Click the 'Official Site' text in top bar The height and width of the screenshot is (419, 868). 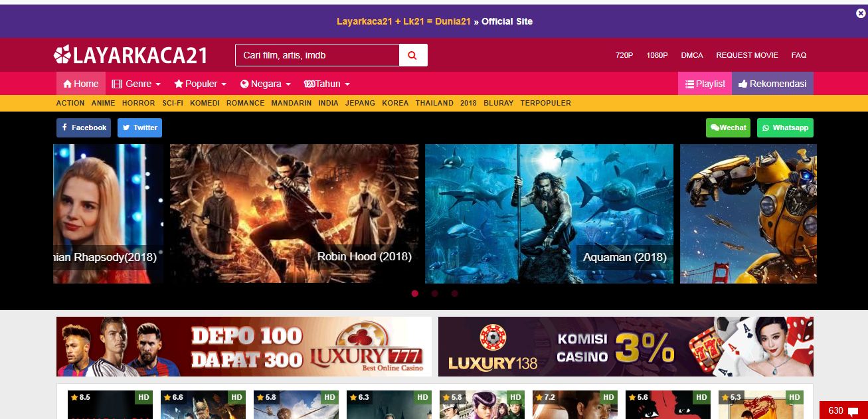coord(507,21)
